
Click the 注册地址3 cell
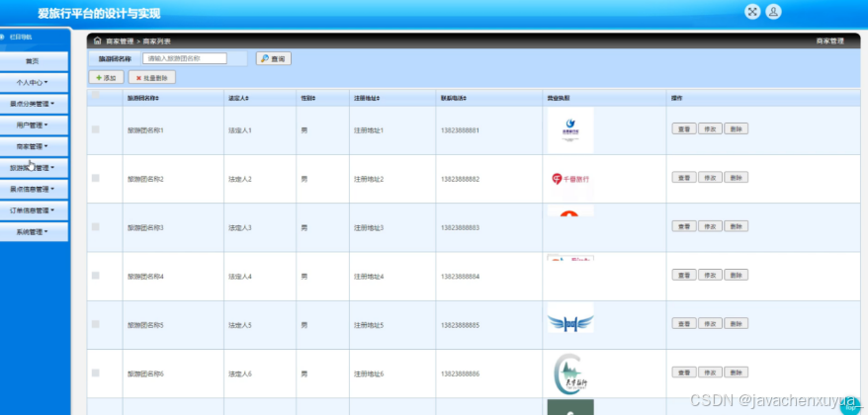[369, 228]
